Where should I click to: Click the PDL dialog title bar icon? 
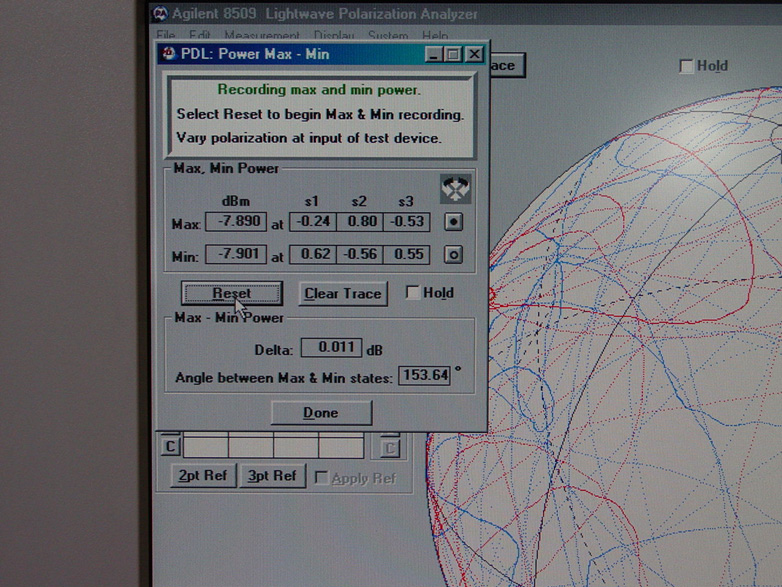tap(169, 53)
